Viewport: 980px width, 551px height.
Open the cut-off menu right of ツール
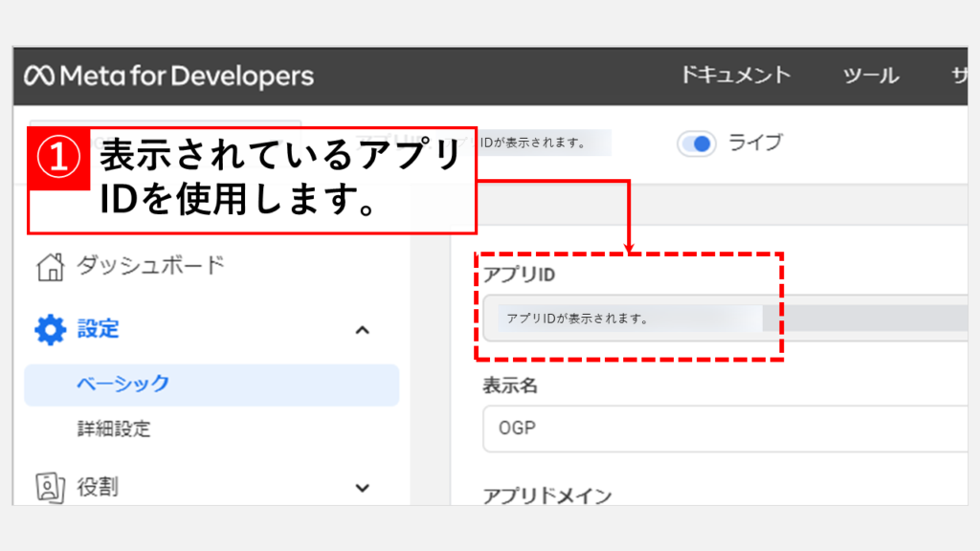point(961,76)
